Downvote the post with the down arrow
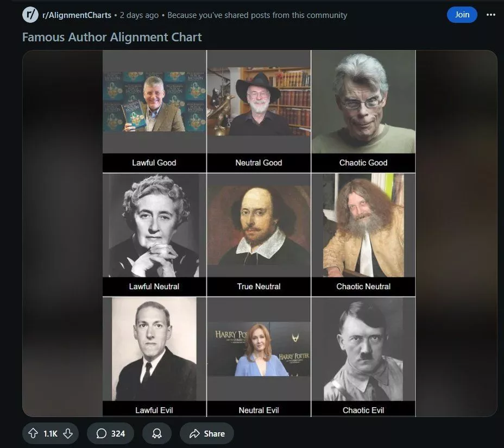Screen dimensions: 504x448 [68, 433]
